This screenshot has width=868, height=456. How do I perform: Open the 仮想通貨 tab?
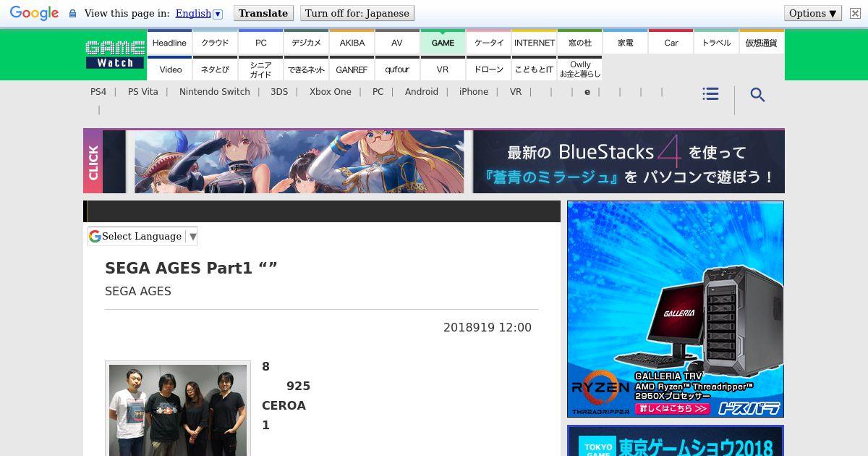pyautogui.click(x=762, y=43)
